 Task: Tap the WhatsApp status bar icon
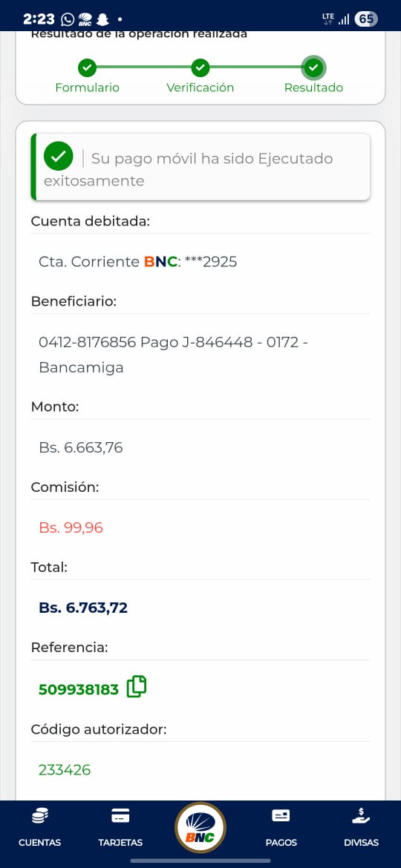click(x=68, y=19)
